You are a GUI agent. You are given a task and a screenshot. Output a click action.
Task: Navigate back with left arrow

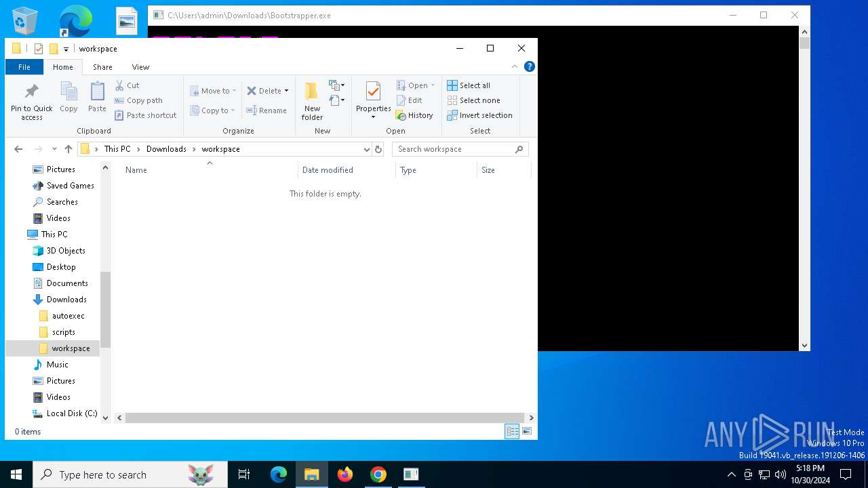(x=18, y=149)
